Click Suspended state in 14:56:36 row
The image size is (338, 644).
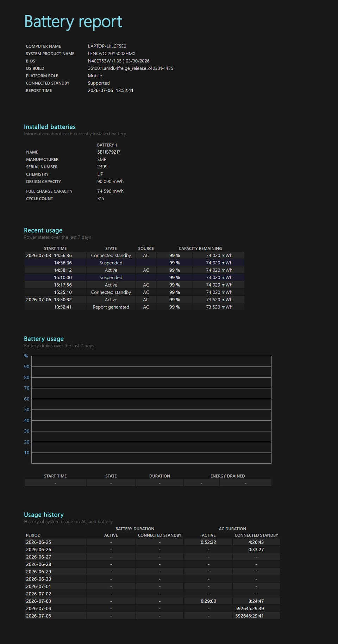[x=111, y=263]
